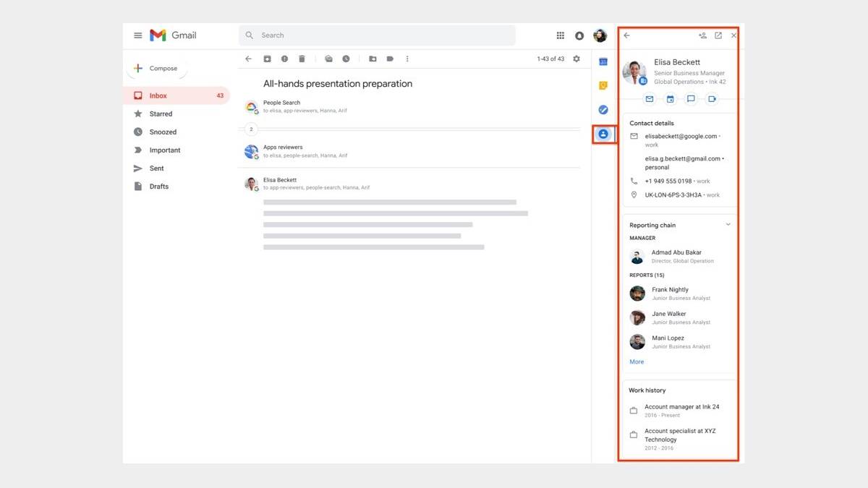Delete the conversation using the trash icon
The height and width of the screenshot is (488, 868).
pyautogui.click(x=302, y=59)
